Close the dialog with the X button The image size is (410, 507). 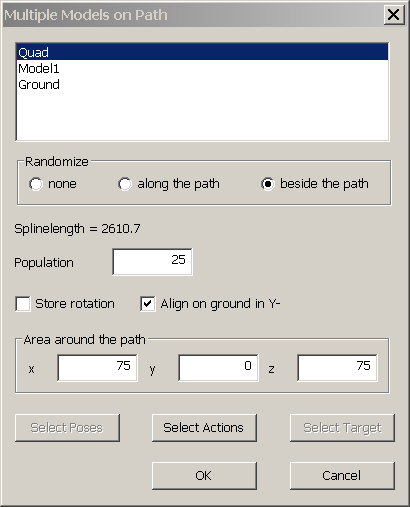click(x=394, y=15)
